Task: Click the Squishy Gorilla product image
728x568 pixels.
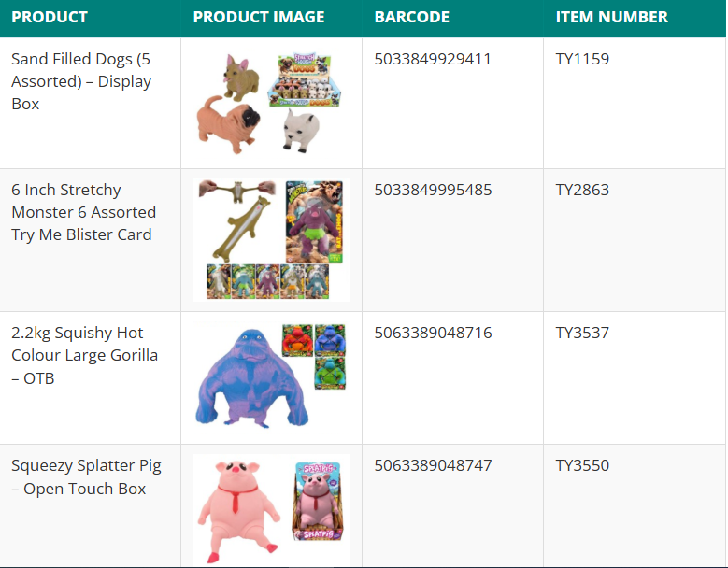Action: (x=271, y=376)
